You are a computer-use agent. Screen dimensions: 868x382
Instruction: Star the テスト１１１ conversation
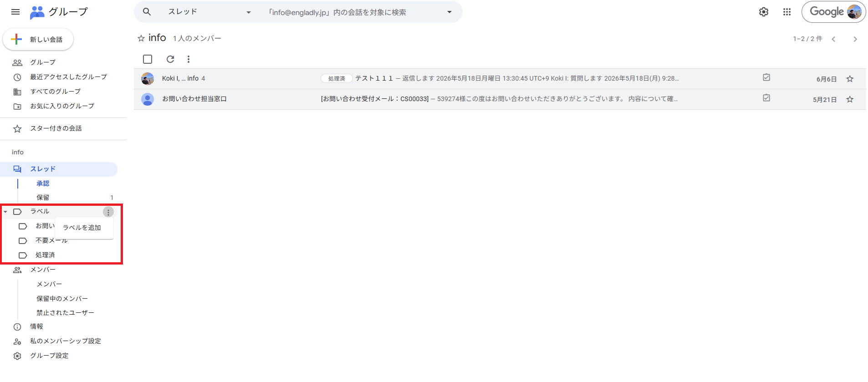850,79
